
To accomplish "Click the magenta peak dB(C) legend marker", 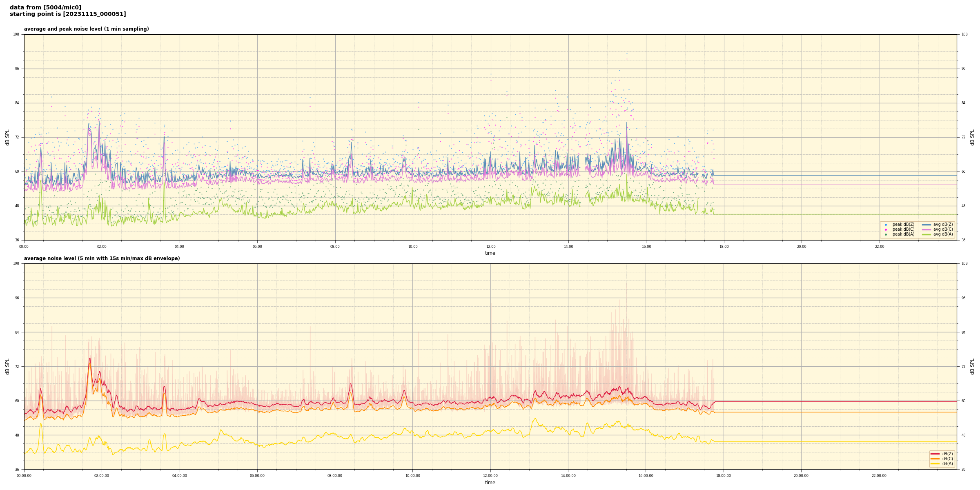I will [x=886, y=229].
